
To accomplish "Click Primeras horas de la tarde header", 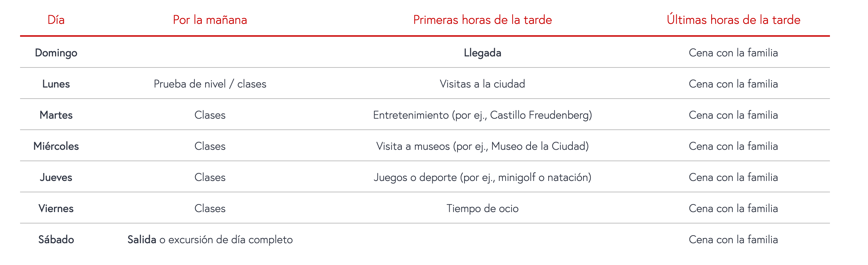I will (x=482, y=20).
